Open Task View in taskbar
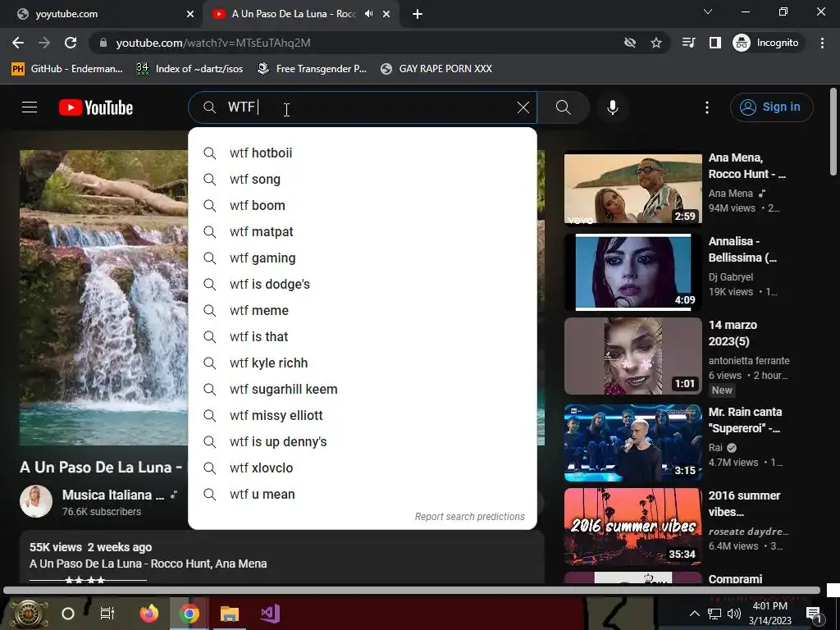The image size is (840, 630). 107,614
